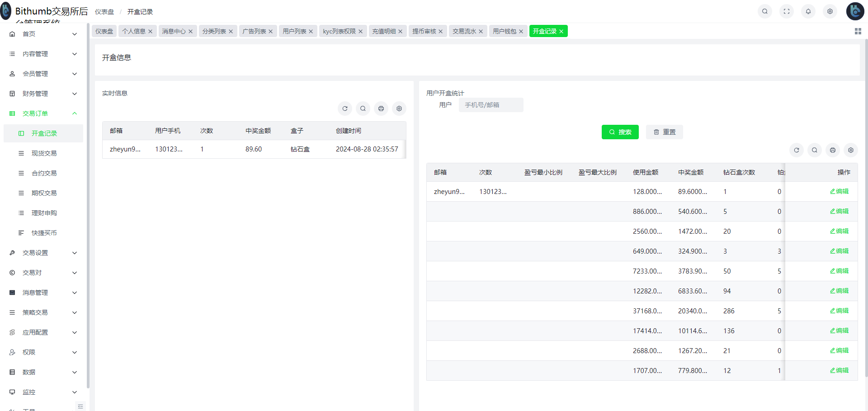868x411 pixels.
Task: Open header settings gear icon
Action: point(830,11)
